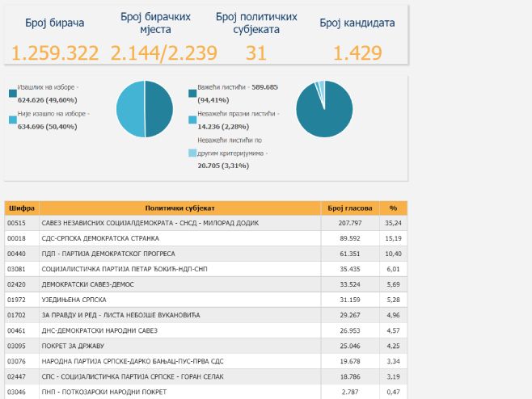The width and height of the screenshot is (532, 399).
Task: Sort by the Шифра column header
Action: tap(20, 208)
